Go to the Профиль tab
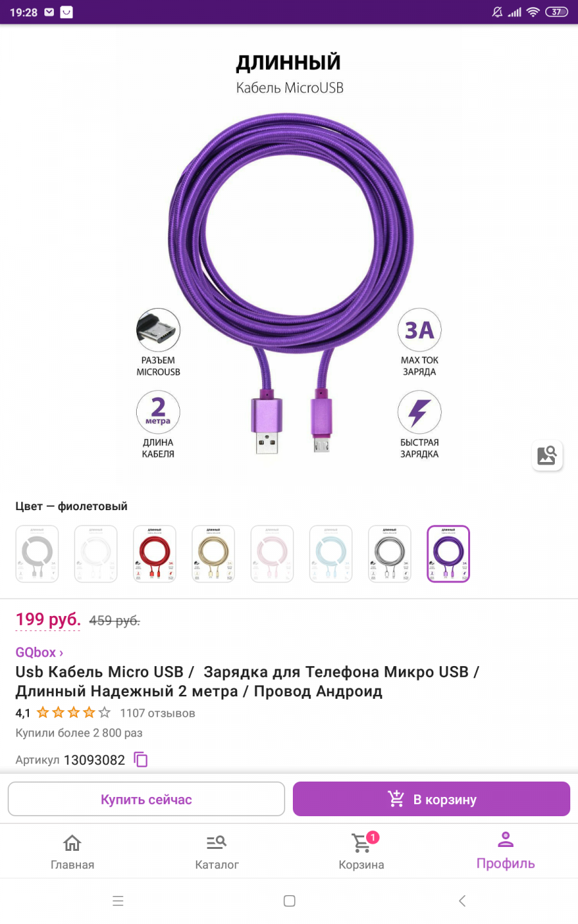The width and height of the screenshot is (578, 924). [506, 851]
